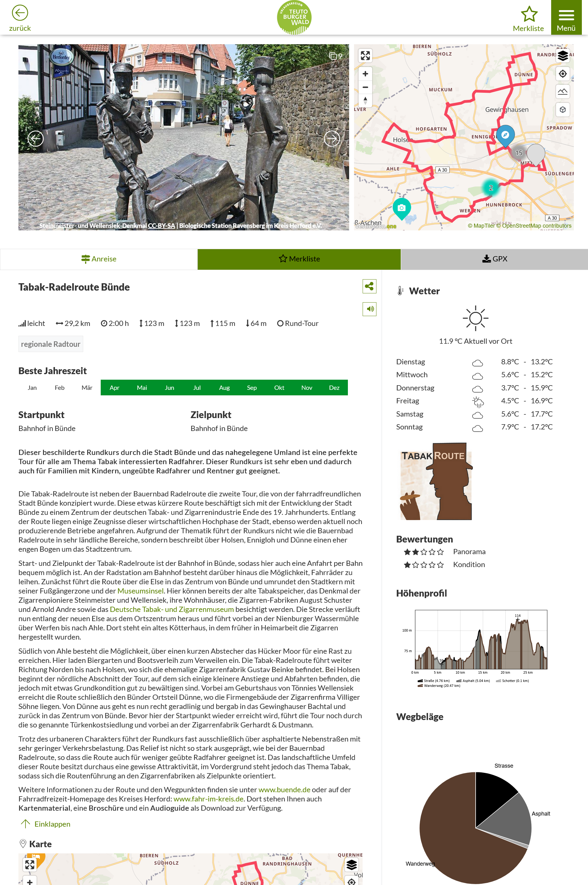Add tour via Merkliste tab button
The image size is (588, 885).
point(299,259)
